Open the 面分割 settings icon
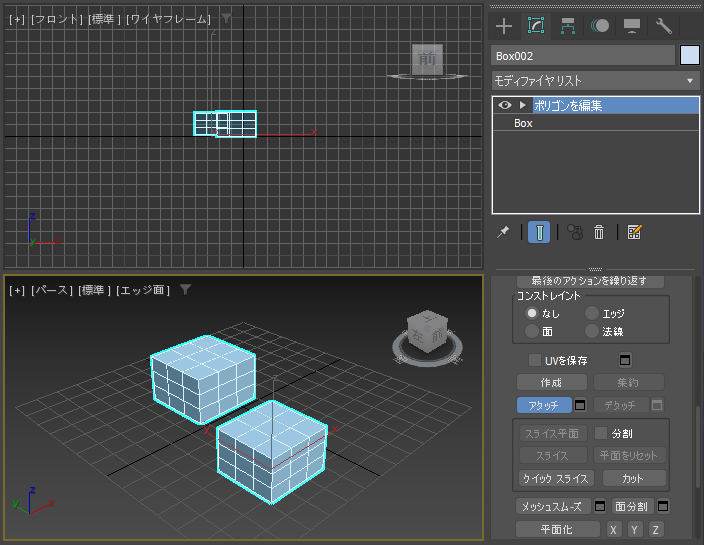 coord(663,506)
